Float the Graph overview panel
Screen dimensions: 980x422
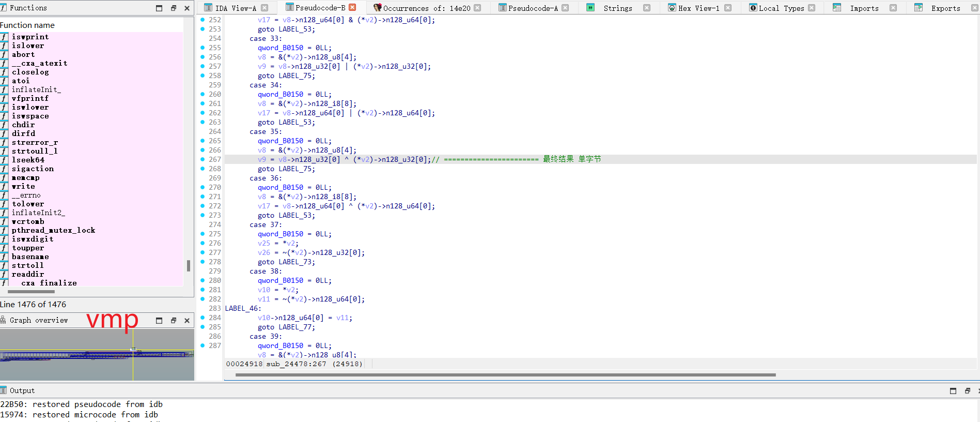pos(174,321)
